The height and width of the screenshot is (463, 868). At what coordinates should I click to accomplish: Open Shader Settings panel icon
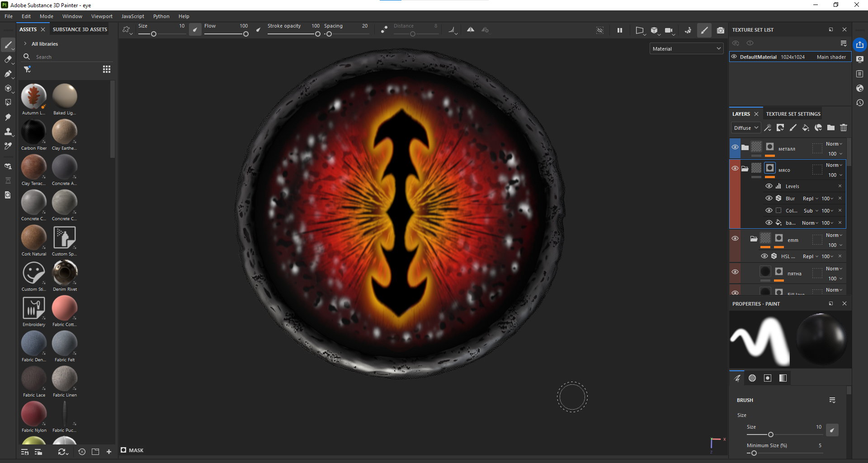860,88
